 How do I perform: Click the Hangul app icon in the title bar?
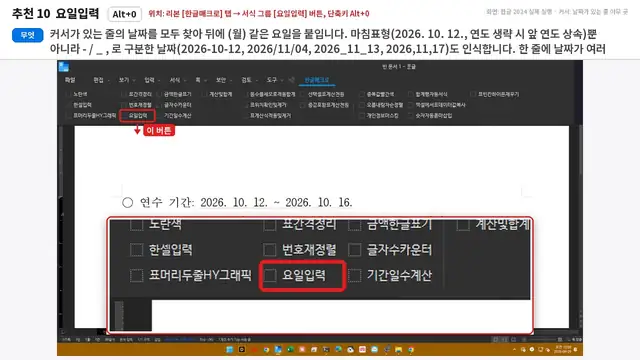[64, 67]
